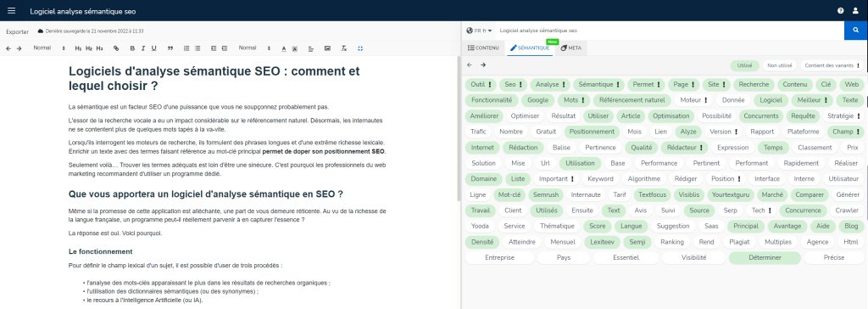The image size is (868, 309).
Task: Click the Alyze term chip
Action: [688, 132]
